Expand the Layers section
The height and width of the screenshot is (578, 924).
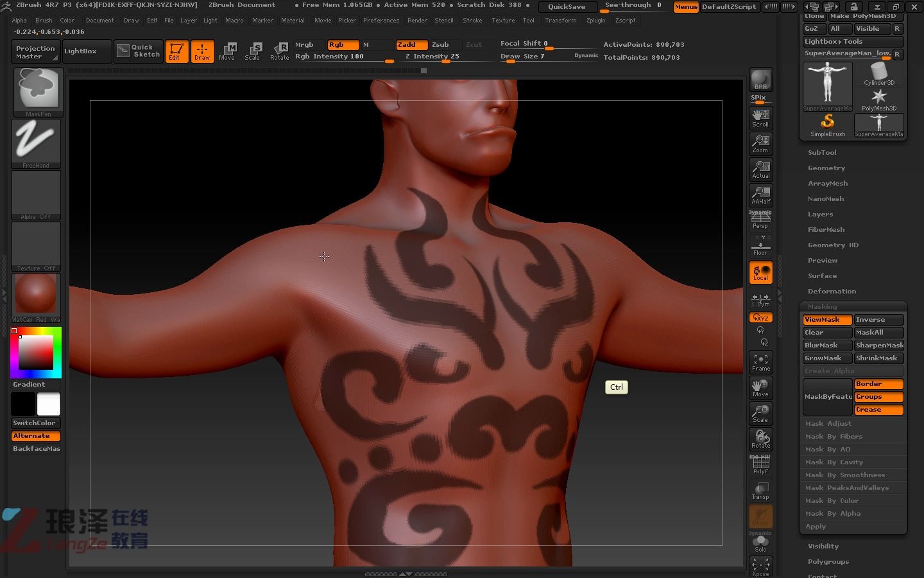[820, 215]
